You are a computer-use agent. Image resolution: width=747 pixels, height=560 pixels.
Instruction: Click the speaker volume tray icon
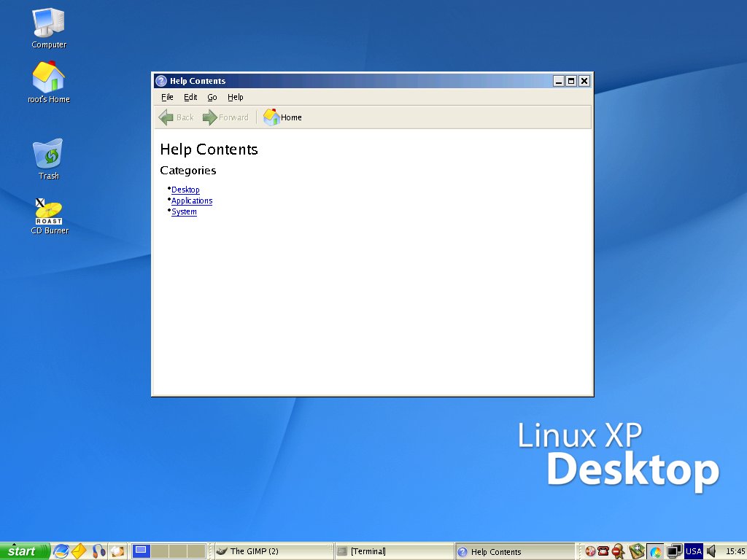711,551
